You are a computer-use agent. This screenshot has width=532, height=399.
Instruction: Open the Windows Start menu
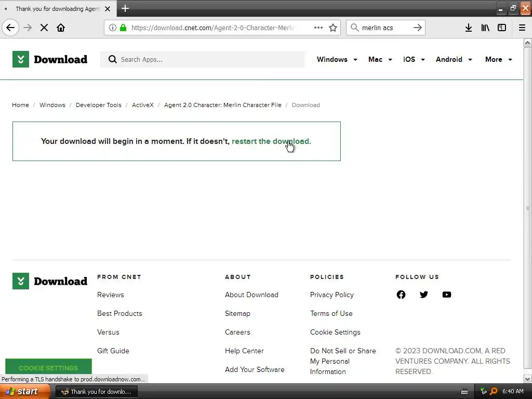click(25, 392)
